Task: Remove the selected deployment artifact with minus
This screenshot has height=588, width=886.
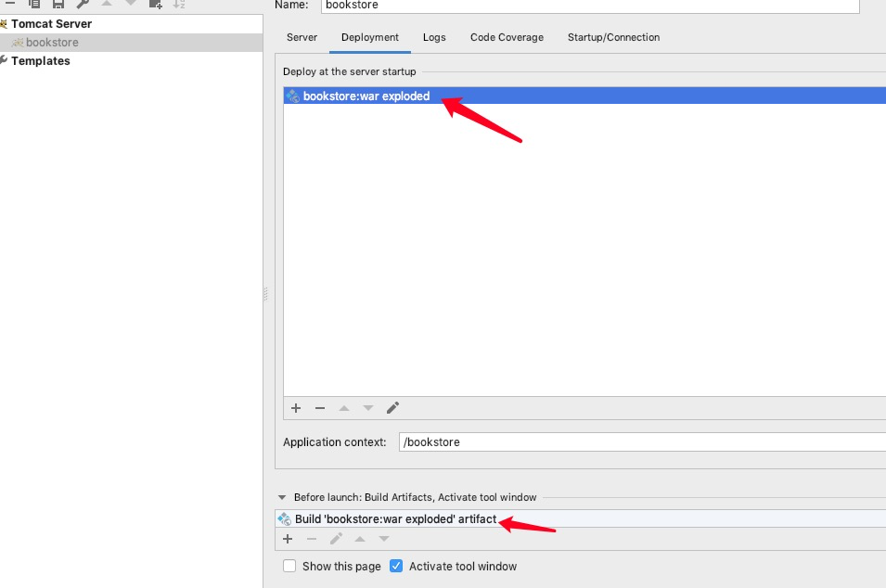Action: point(320,408)
